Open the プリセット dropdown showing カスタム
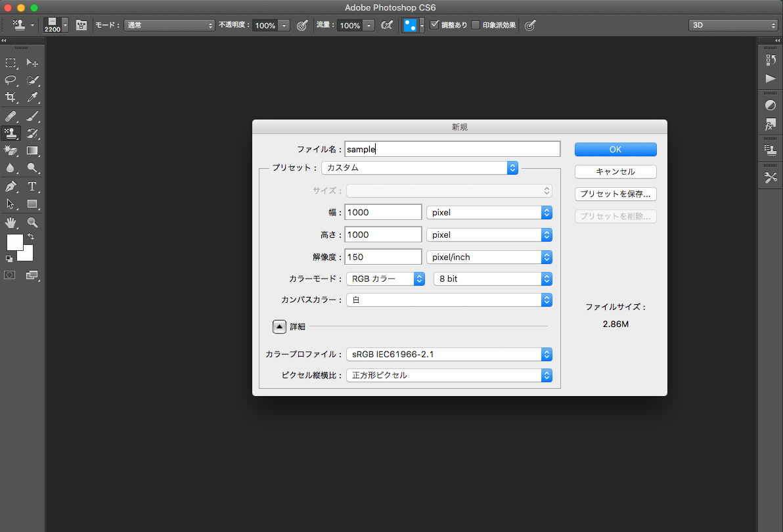 click(x=420, y=167)
